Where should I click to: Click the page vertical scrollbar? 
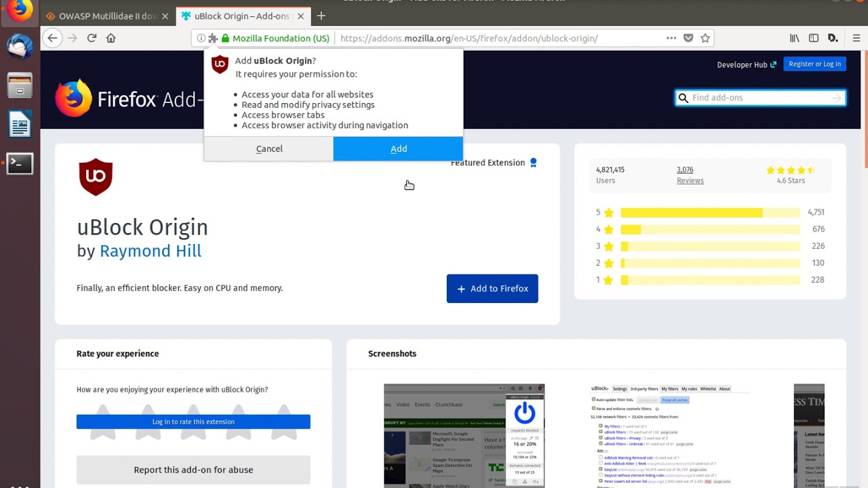pyautogui.click(x=865, y=108)
